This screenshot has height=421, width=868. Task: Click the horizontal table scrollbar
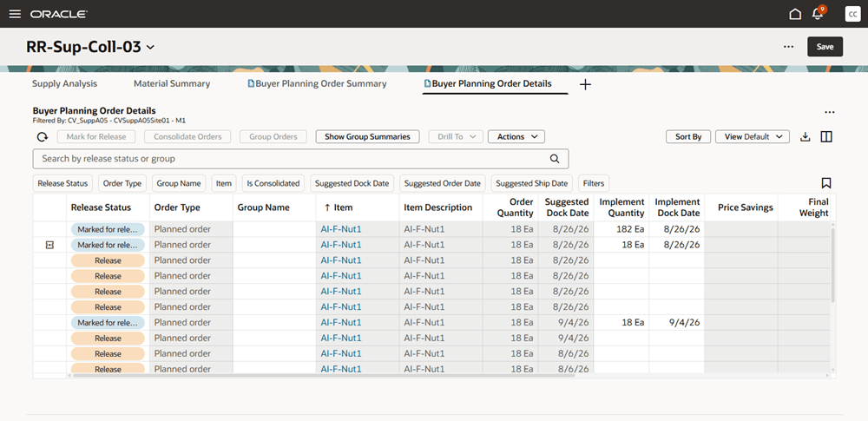[x=324, y=375]
